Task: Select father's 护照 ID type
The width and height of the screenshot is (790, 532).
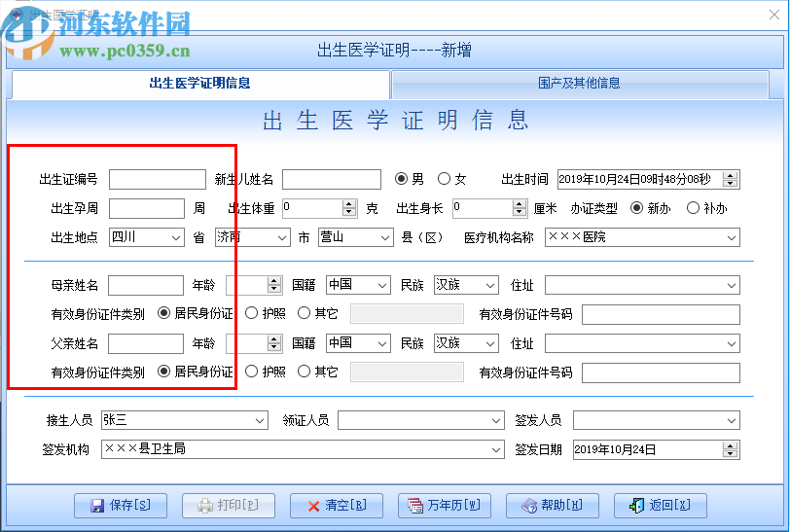Action: coord(251,372)
